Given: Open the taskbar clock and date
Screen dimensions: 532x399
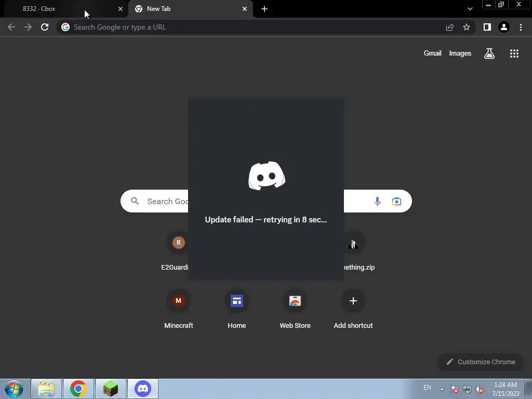Looking at the screenshot, I should pos(506,389).
